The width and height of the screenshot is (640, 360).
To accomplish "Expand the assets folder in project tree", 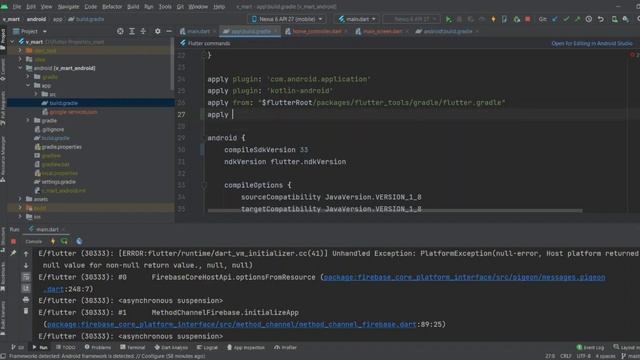I will (20, 199).
